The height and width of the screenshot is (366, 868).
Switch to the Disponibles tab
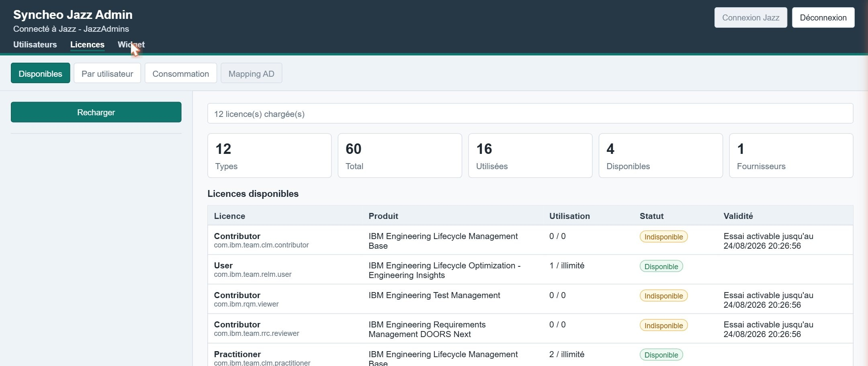click(x=40, y=73)
